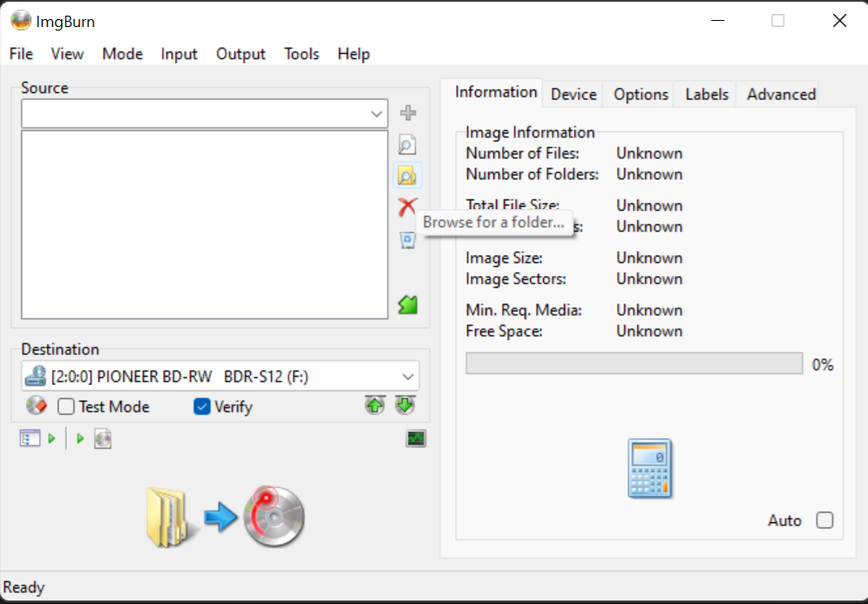This screenshot has width=868, height=604.
Task: Click the Browse for a file icon
Action: click(407, 145)
